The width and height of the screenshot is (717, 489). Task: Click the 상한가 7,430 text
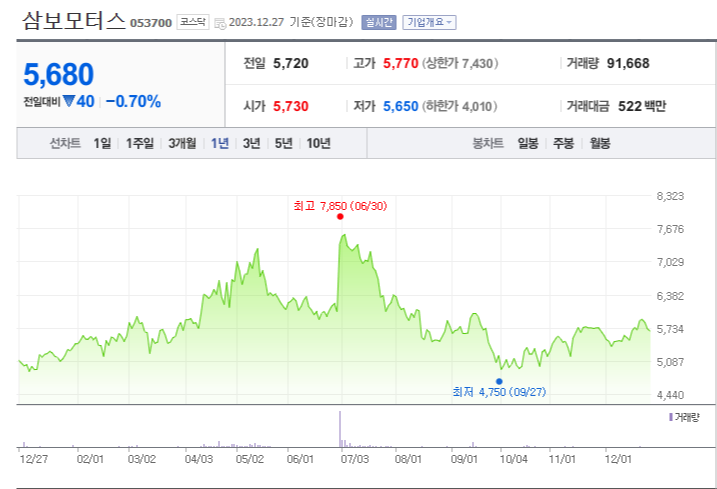pos(460,63)
